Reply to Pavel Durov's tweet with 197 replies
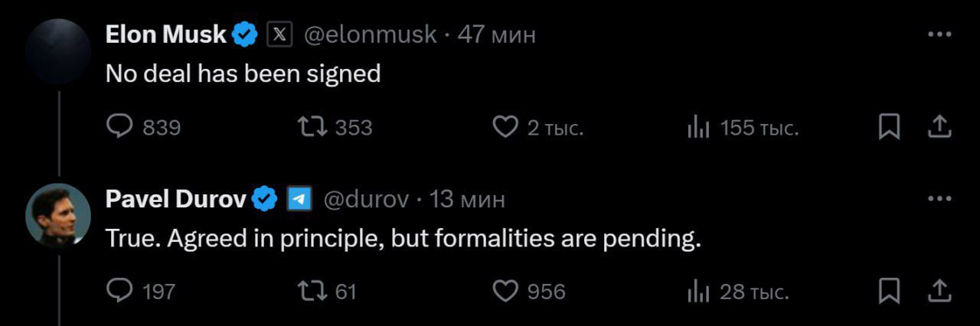Screen dimensions: 980x326 pyautogui.click(x=119, y=291)
